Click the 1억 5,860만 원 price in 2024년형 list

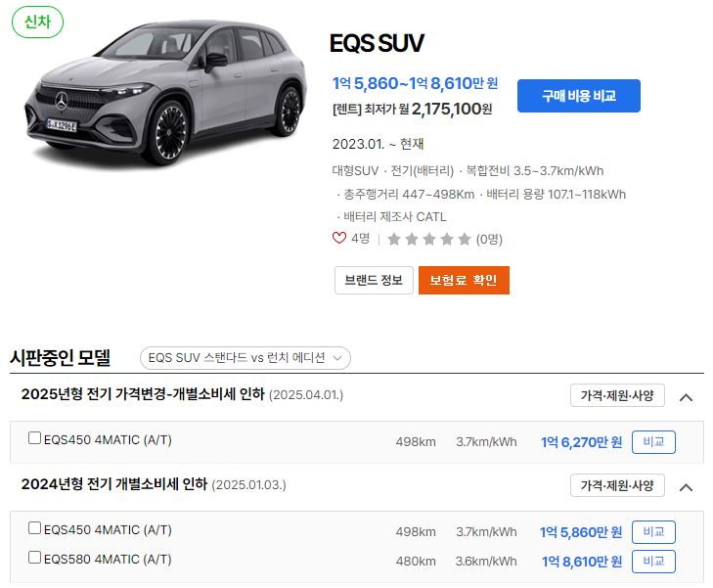pyautogui.click(x=581, y=532)
